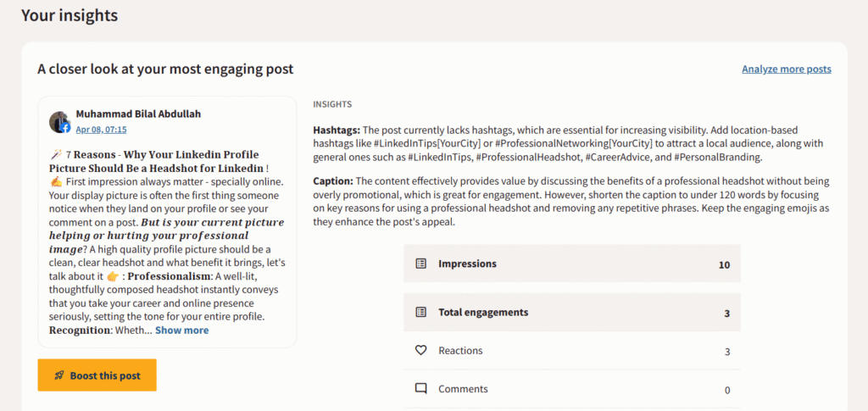This screenshot has width=868, height=411.
Task: Expand the post with Show more
Action: click(x=181, y=330)
